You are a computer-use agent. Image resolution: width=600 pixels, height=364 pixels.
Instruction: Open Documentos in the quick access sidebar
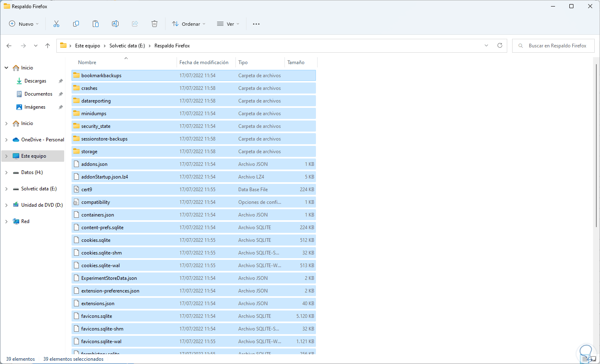click(x=38, y=94)
